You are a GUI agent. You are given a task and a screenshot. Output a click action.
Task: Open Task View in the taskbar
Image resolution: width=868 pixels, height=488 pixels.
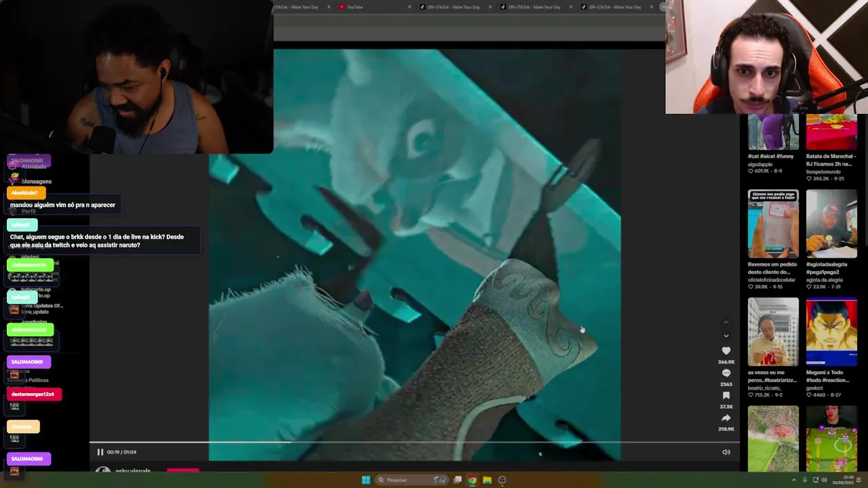coord(458,480)
